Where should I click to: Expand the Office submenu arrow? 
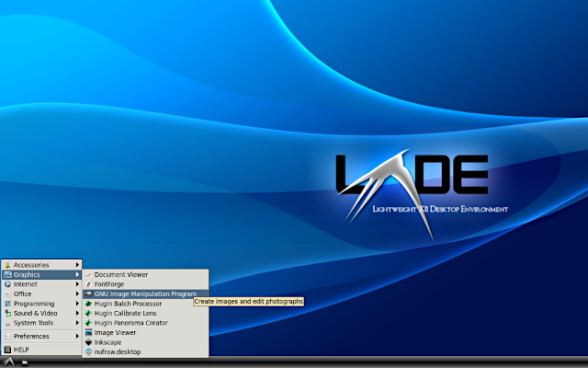[77, 294]
